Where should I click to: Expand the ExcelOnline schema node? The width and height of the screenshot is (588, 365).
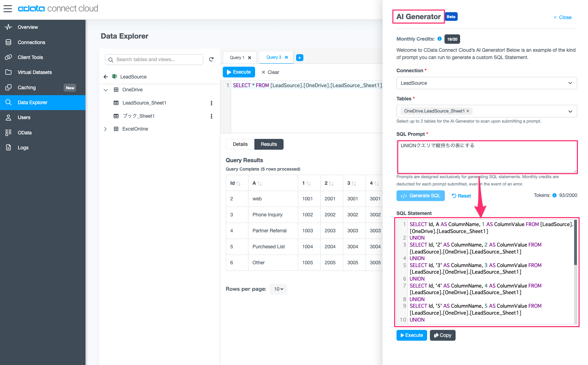(105, 129)
